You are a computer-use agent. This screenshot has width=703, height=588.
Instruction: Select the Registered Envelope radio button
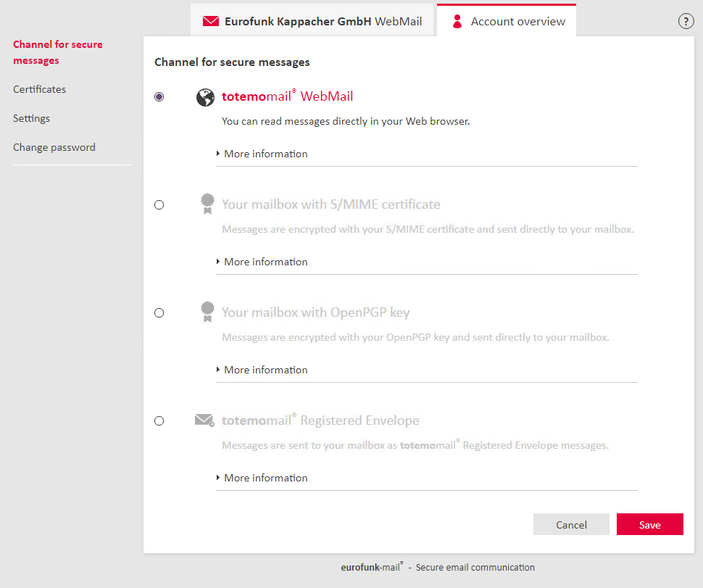[159, 421]
